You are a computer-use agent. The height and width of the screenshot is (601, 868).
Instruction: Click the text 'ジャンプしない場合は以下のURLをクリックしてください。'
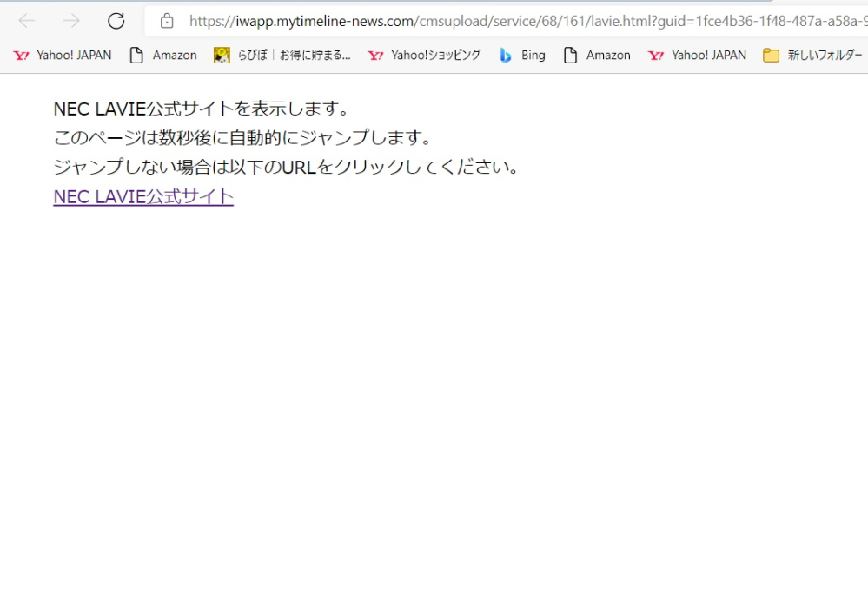[x=287, y=167]
